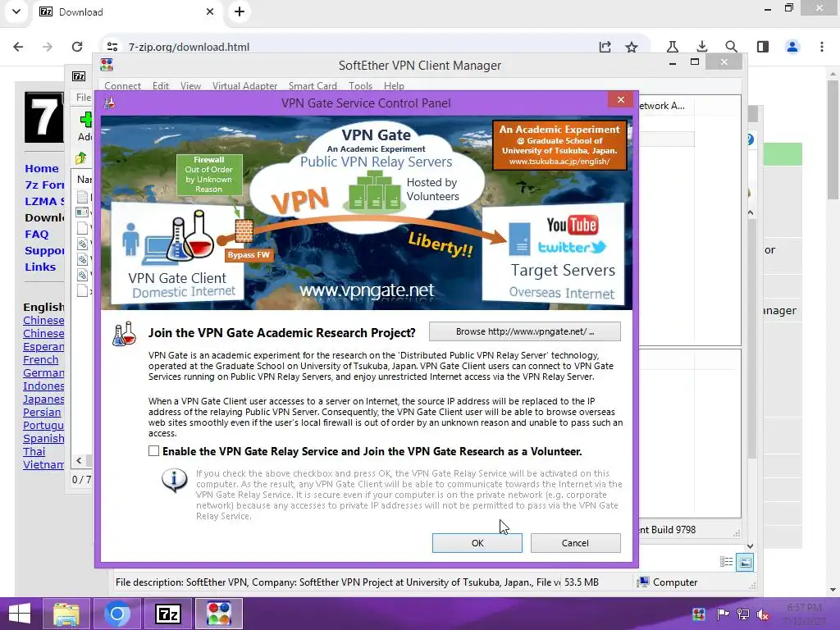Click the VPN Gate banner image

(x=367, y=213)
